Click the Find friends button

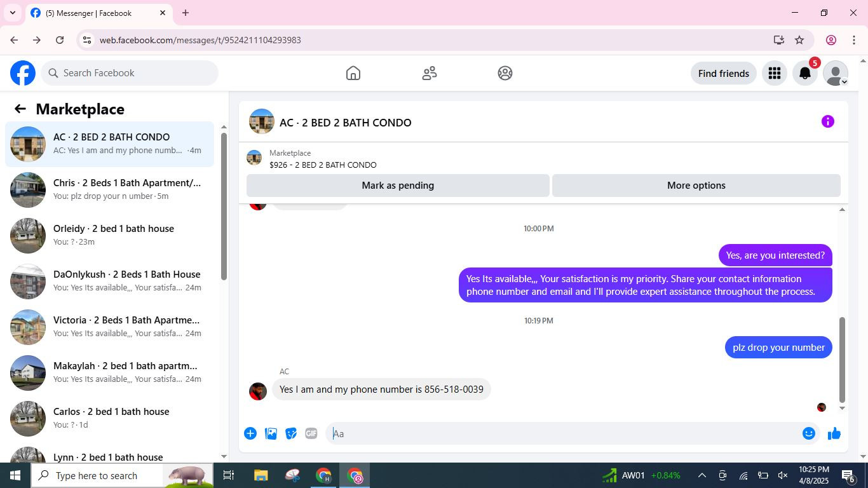723,73
